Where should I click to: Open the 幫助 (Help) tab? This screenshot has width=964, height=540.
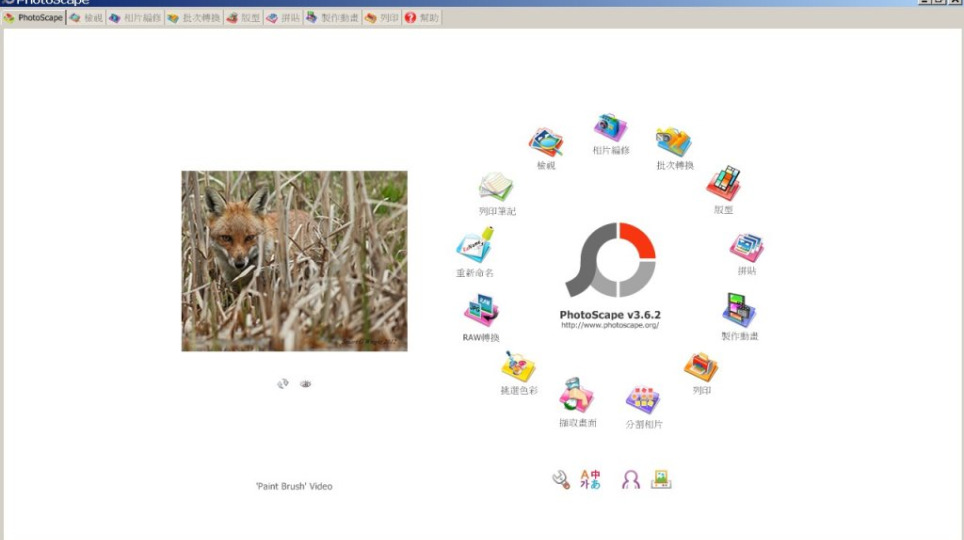click(421, 18)
